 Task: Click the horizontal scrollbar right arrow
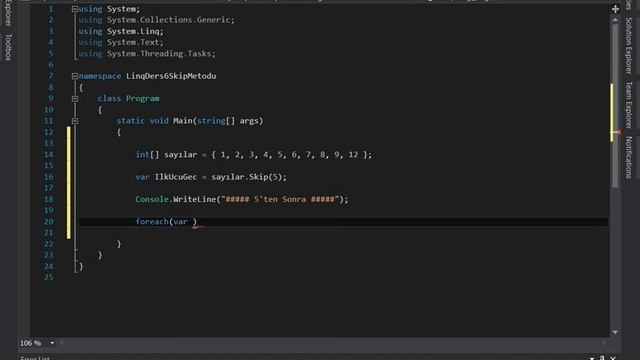604,343
